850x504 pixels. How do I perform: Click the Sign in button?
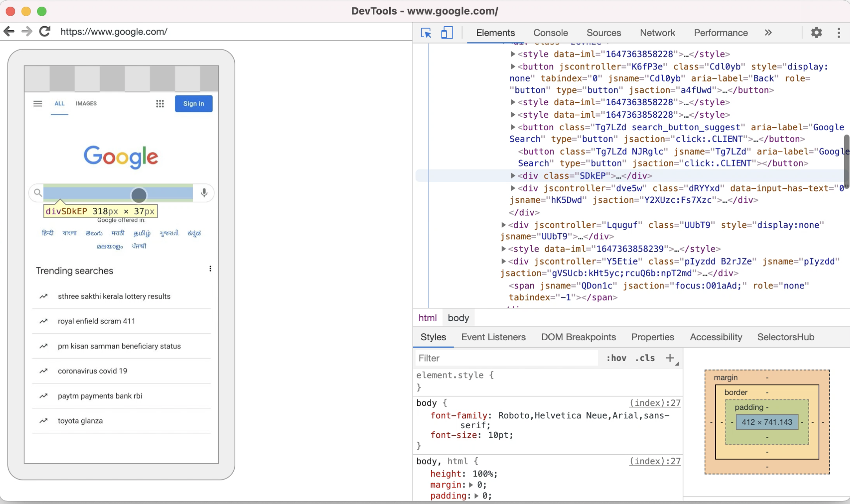(x=193, y=103)
